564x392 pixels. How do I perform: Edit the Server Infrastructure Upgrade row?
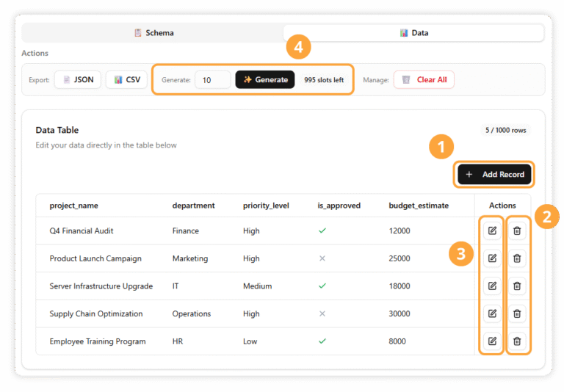click(492, 286)
